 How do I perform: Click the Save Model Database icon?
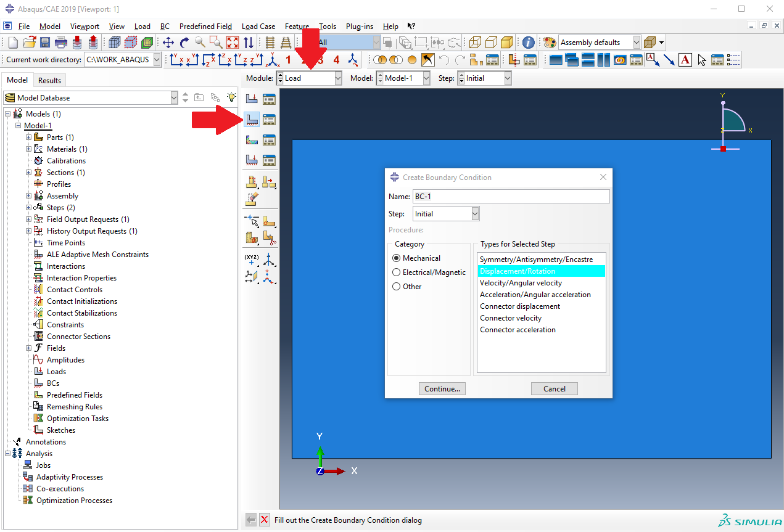coord(45,43)
